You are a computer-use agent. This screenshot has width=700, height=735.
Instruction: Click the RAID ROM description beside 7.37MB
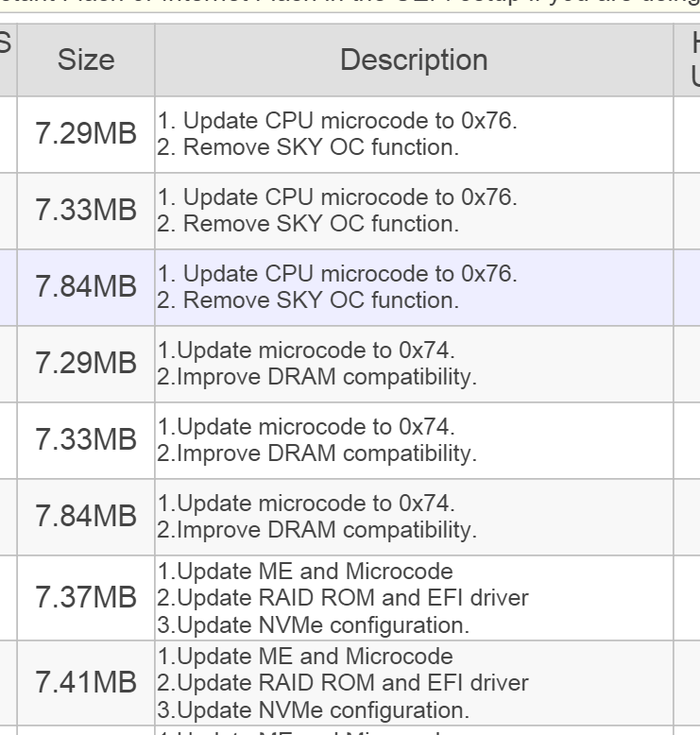click(x=341, y=597)
